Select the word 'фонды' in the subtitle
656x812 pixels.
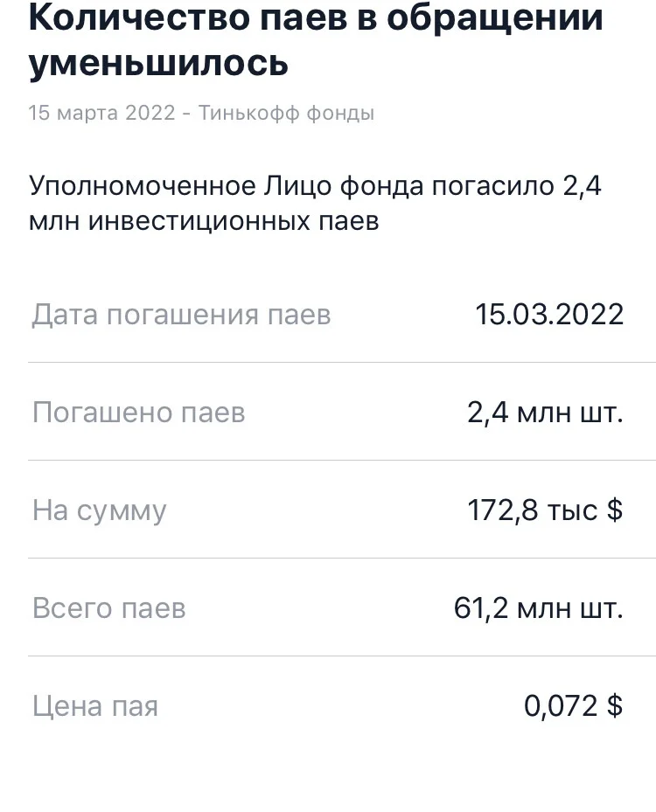coord(340,113)
